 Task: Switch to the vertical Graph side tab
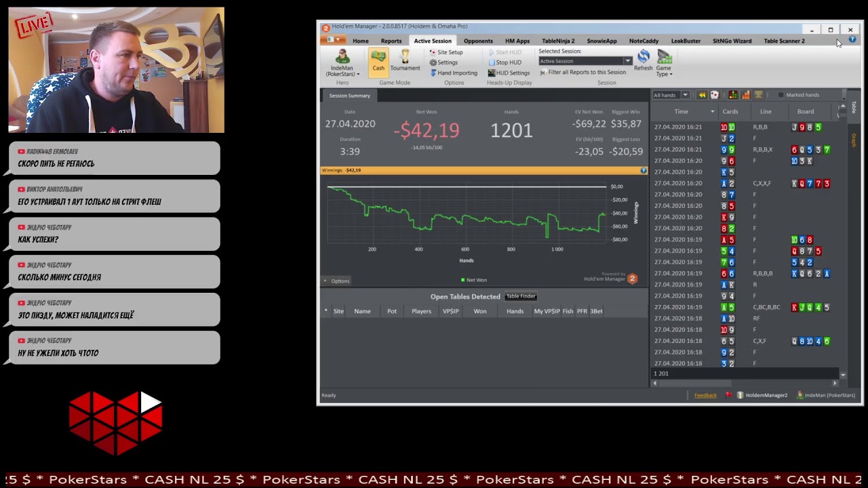[x=854, y=140]
